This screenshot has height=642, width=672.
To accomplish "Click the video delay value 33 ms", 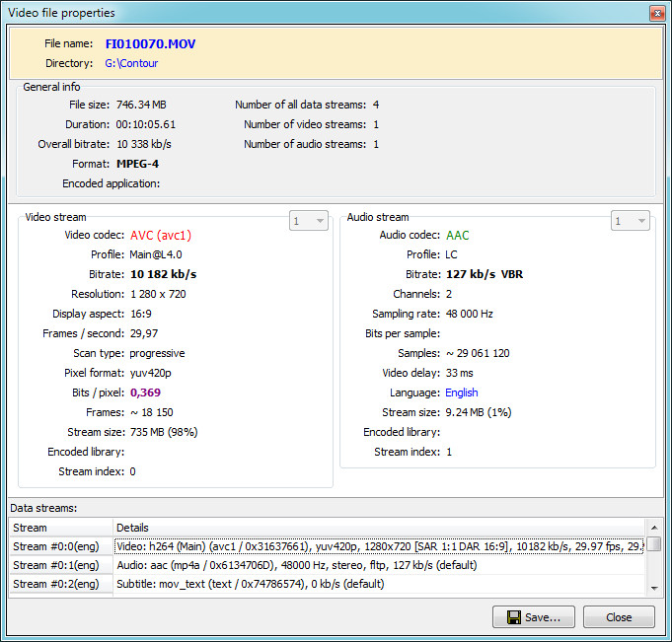I will 460,373.
